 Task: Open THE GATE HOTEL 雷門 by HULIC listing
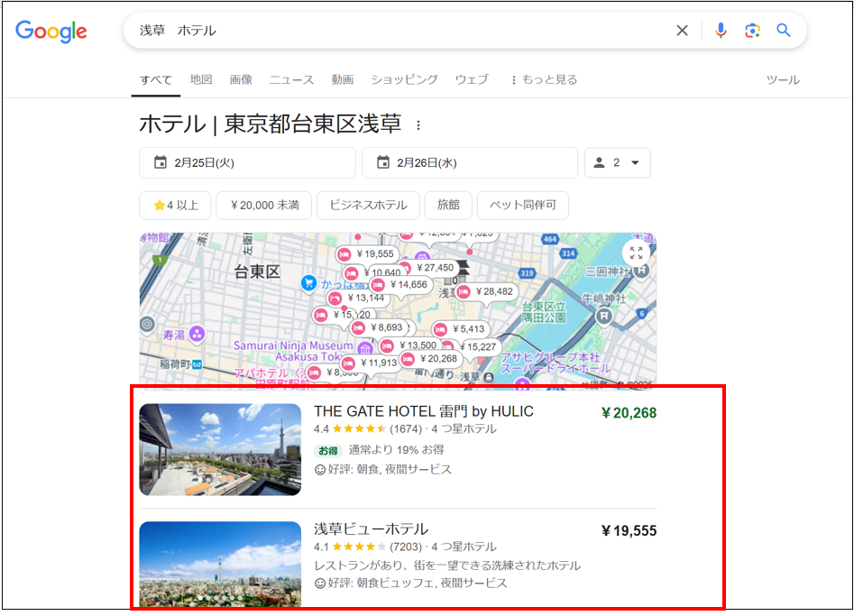click(x=424, y=411)
